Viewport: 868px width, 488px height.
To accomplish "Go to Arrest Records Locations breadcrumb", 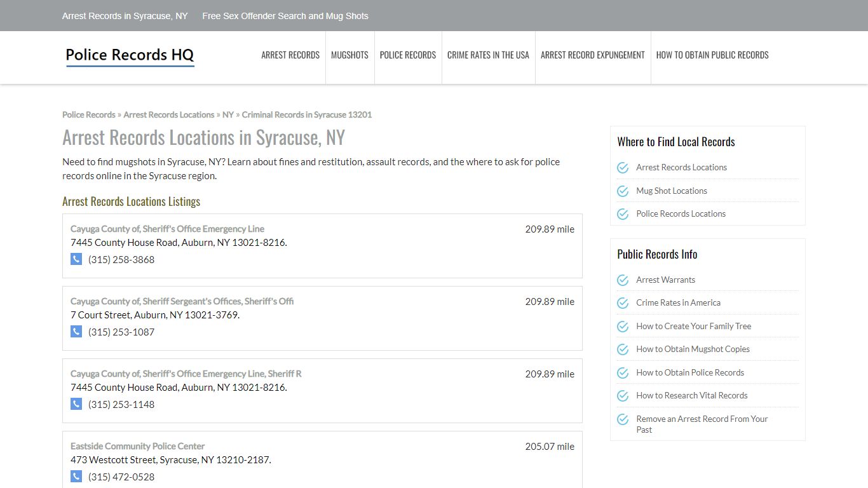I will (x=169, y=114).
